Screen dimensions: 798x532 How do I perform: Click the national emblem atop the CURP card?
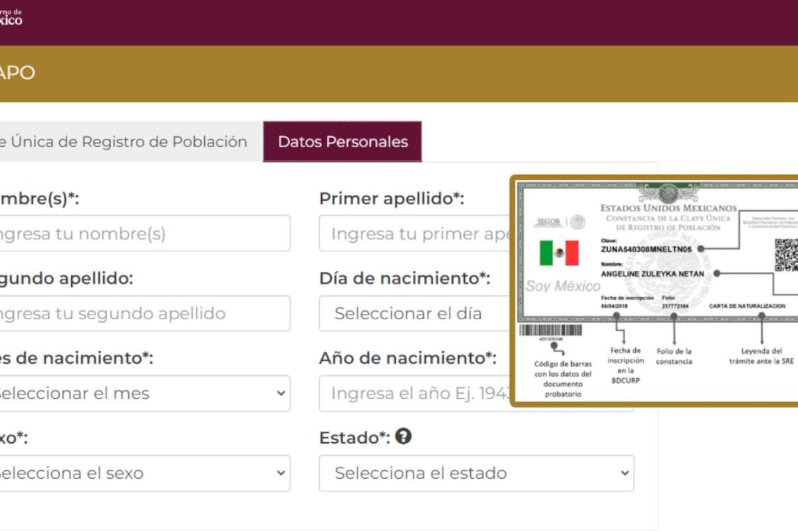(668, 193)
